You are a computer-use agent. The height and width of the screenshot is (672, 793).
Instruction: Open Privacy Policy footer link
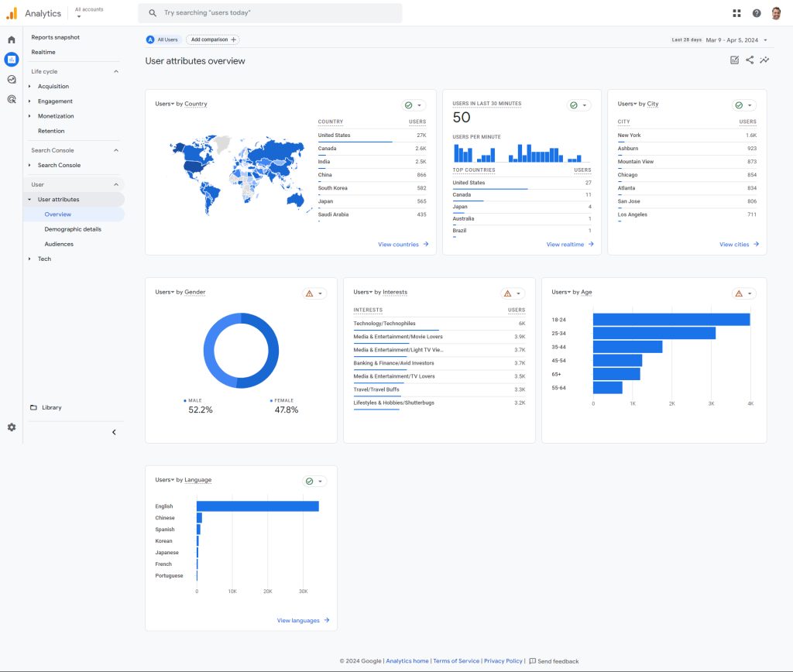pos(503,661)
